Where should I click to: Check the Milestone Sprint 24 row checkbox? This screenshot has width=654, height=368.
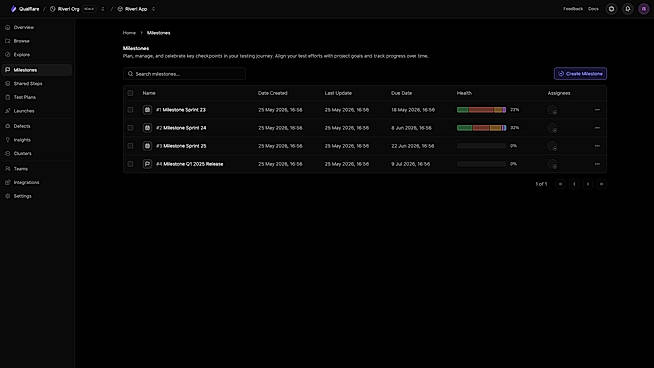(131, 128)
